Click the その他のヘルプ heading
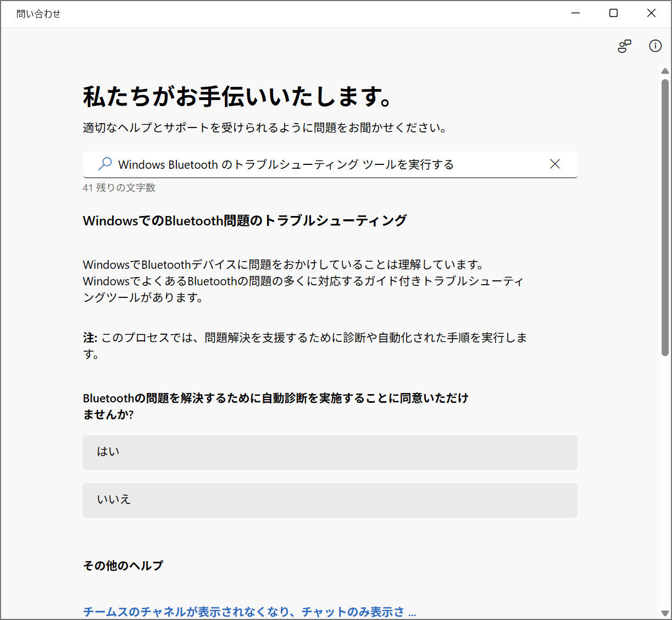 pyautogui.click(x=123, y=565)
